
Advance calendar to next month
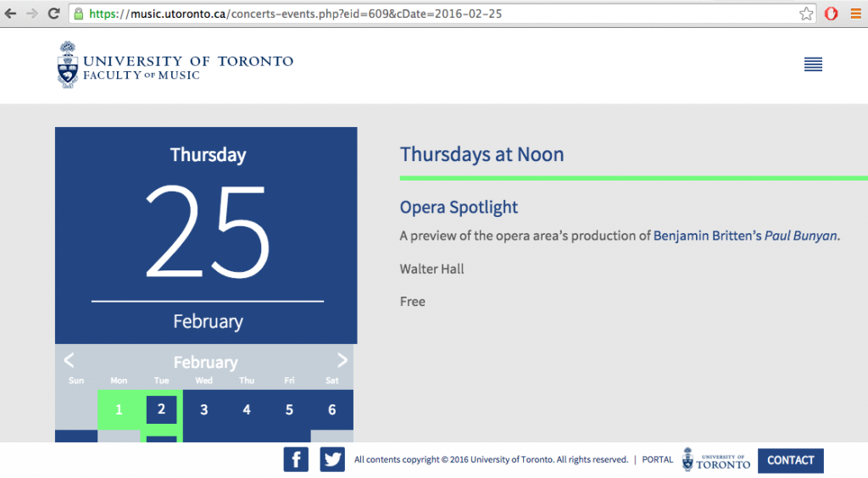click(x=342, y=360)
